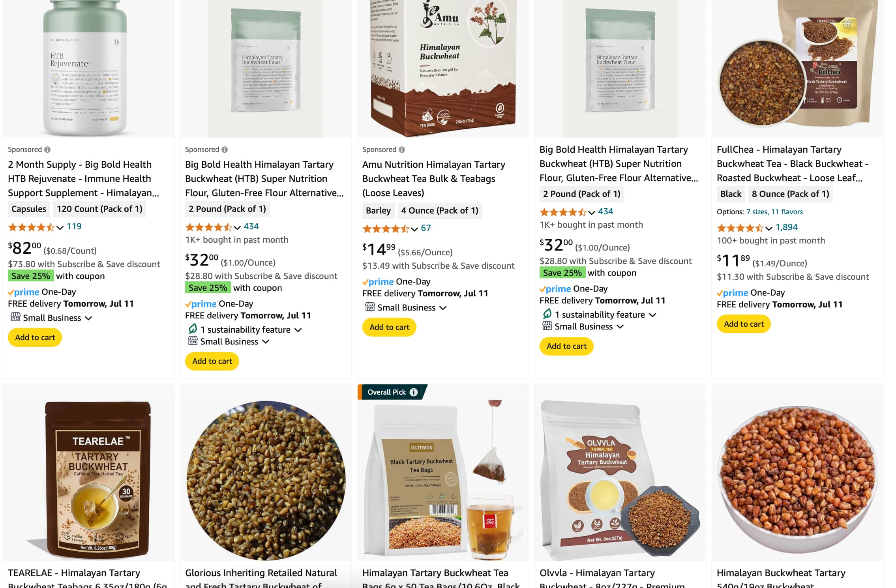Open the 7 sizes, 11 flavors options link
The width and height of the screenshot is (896, 588).
tap(774, 212)
